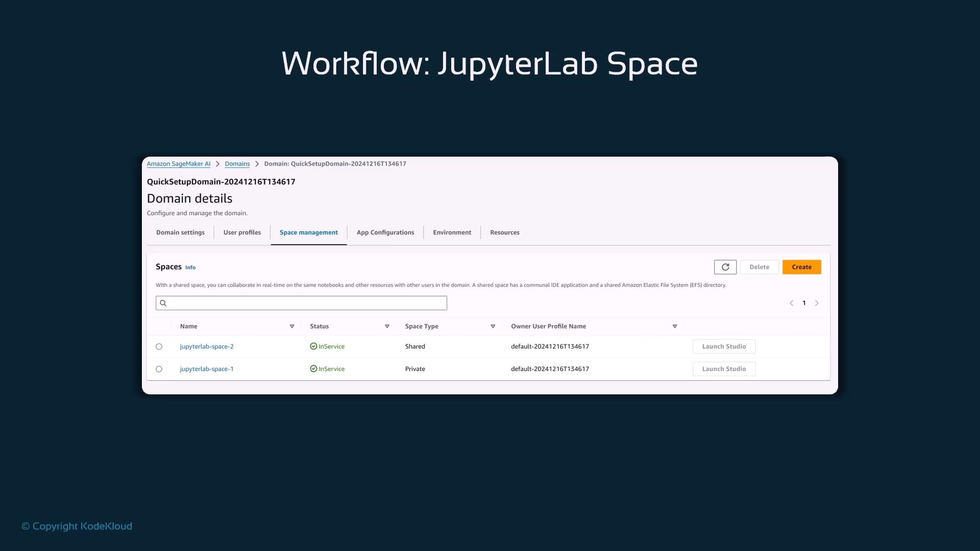Click the Delete button

point(759,267)
